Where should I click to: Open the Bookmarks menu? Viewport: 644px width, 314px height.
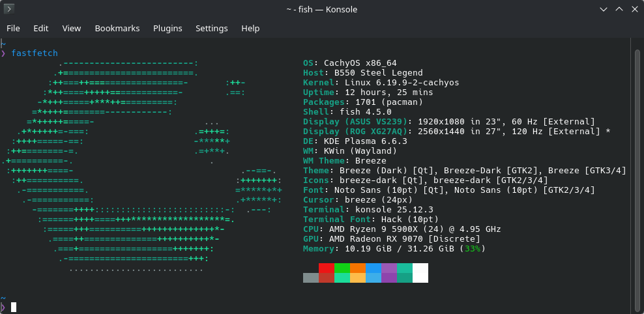point(117,28)
